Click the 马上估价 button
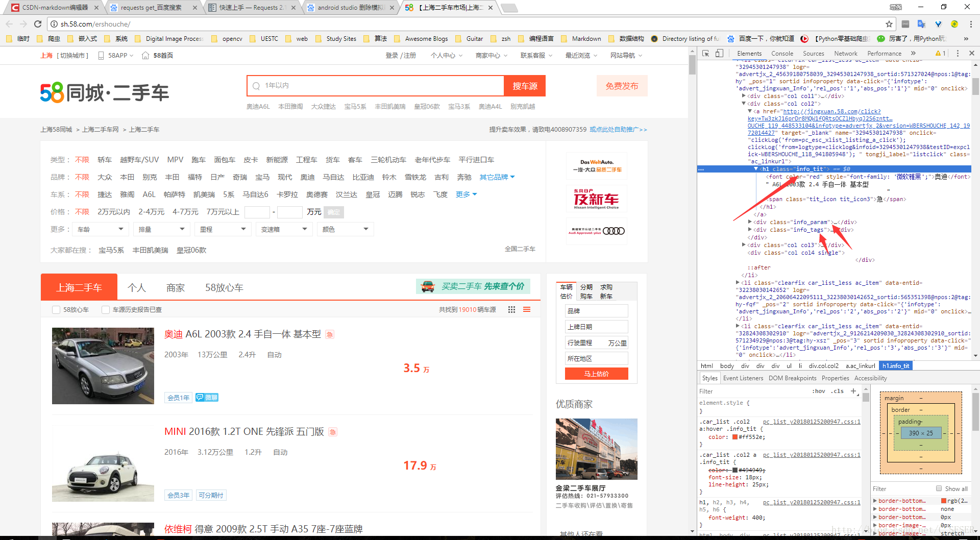This screenshot has height=540, width=980. click(596, 374)
